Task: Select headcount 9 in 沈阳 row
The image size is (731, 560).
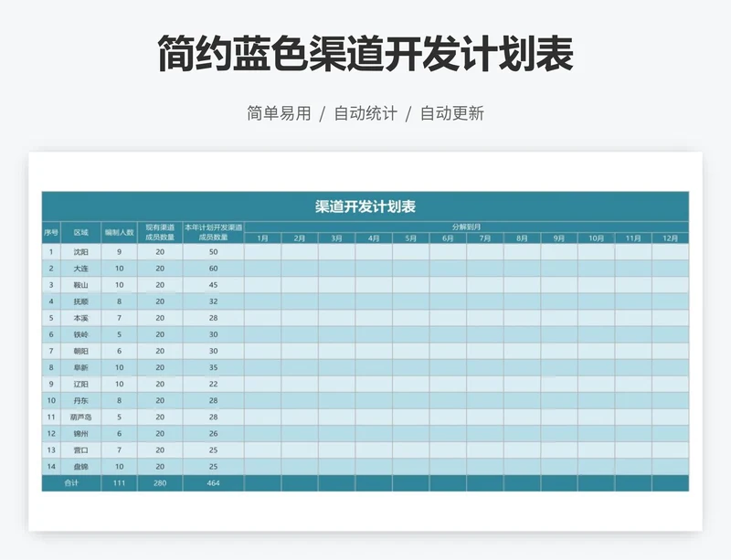Action: pyautogui.click(x=119, y=252)
